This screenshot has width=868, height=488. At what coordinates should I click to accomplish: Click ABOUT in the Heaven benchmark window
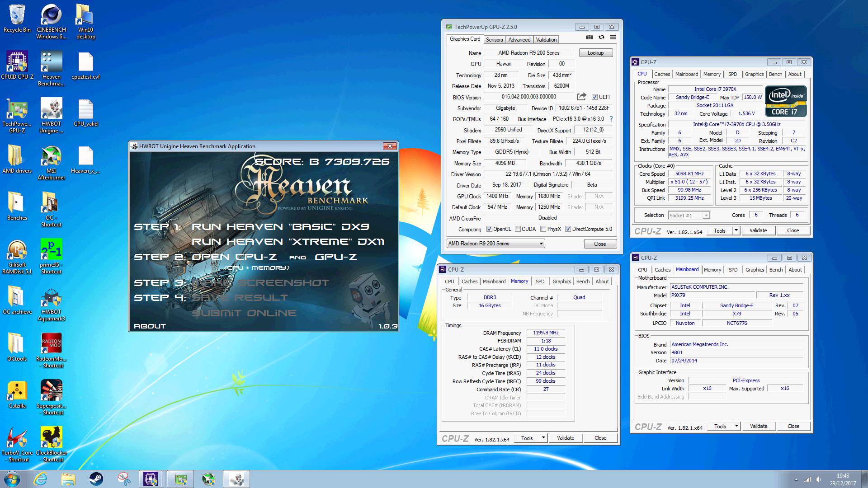pos(150,326)
